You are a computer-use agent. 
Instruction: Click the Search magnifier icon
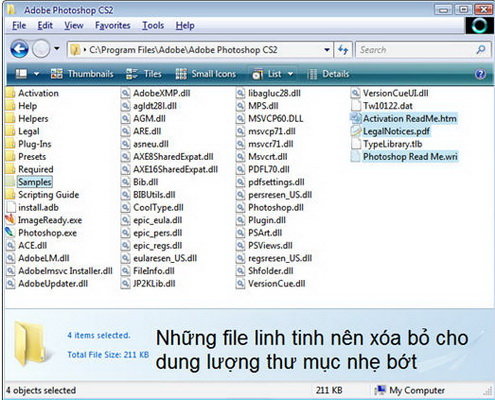481,50
